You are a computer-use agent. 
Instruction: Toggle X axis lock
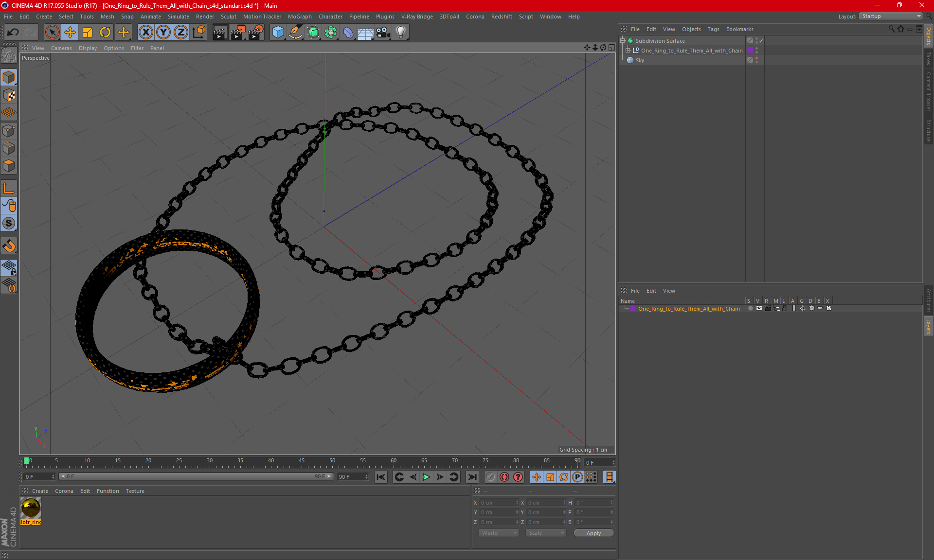145,32
